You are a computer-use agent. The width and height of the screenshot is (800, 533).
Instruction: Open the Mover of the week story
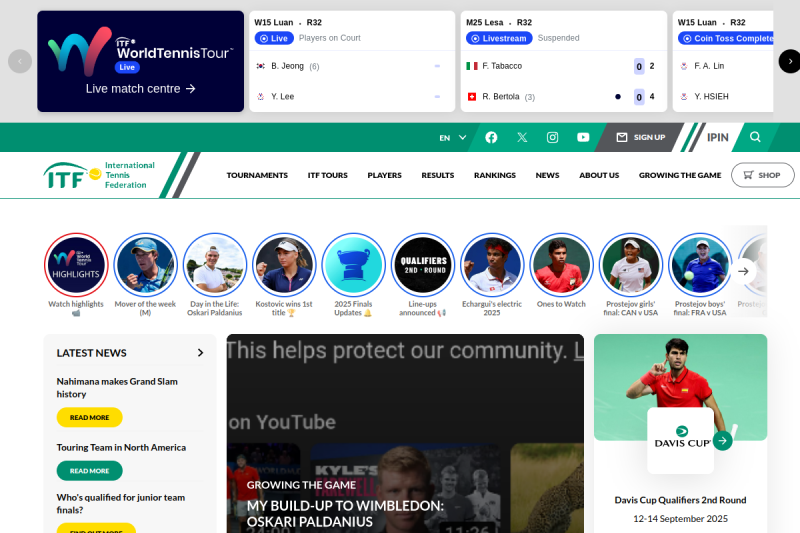click(x=145, y=265)
